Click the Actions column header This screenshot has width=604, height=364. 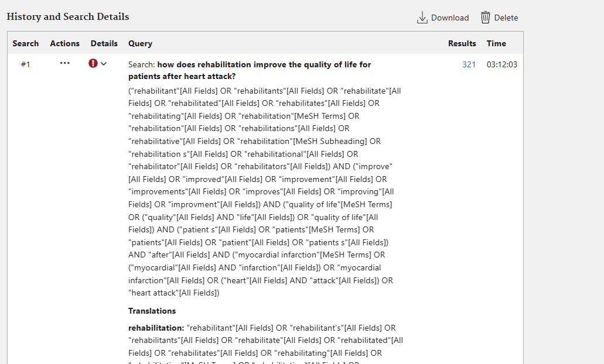(64, 43)
